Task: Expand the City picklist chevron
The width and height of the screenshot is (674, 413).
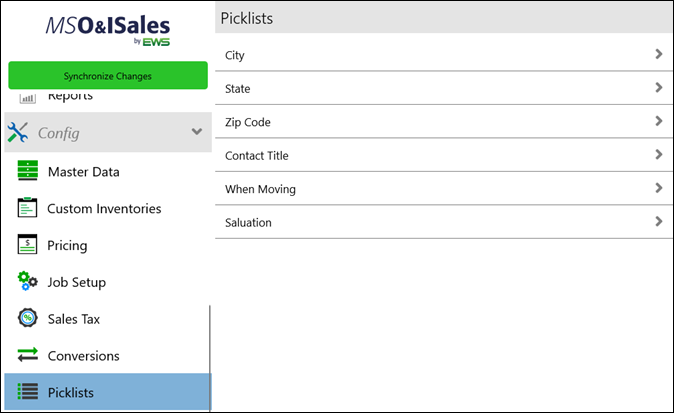Action: [x=658, y=54]
